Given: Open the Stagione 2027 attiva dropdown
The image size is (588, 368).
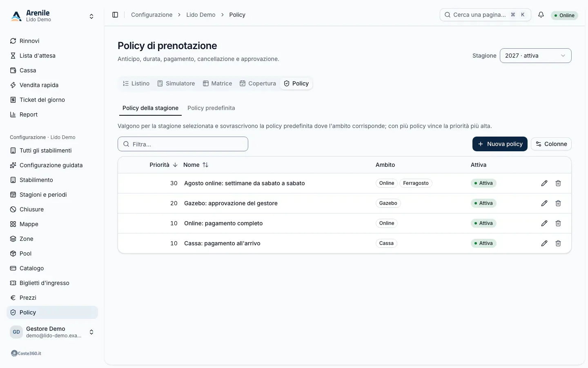Looking at the screenshot, I should [x=535, y=56].
